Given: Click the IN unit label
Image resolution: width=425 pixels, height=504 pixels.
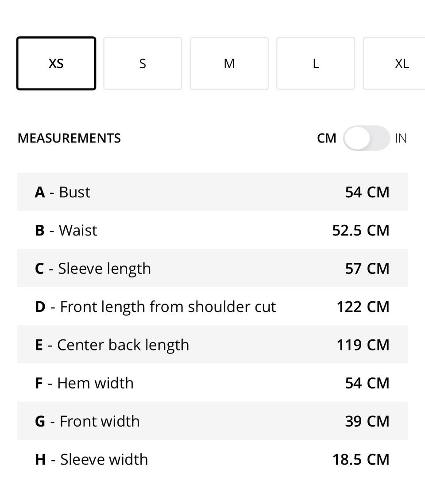Looking at the screenshot, I should [401, 139].
